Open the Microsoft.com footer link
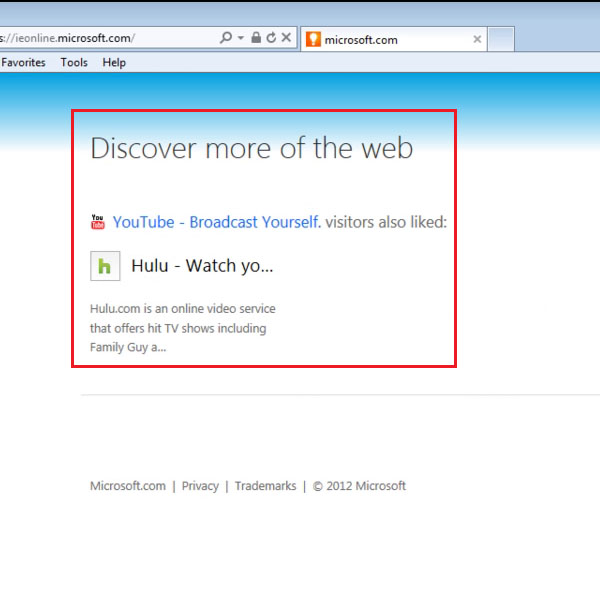Image resolution: width=600 pixels, height=600 pixels. (x=128, y=486)
